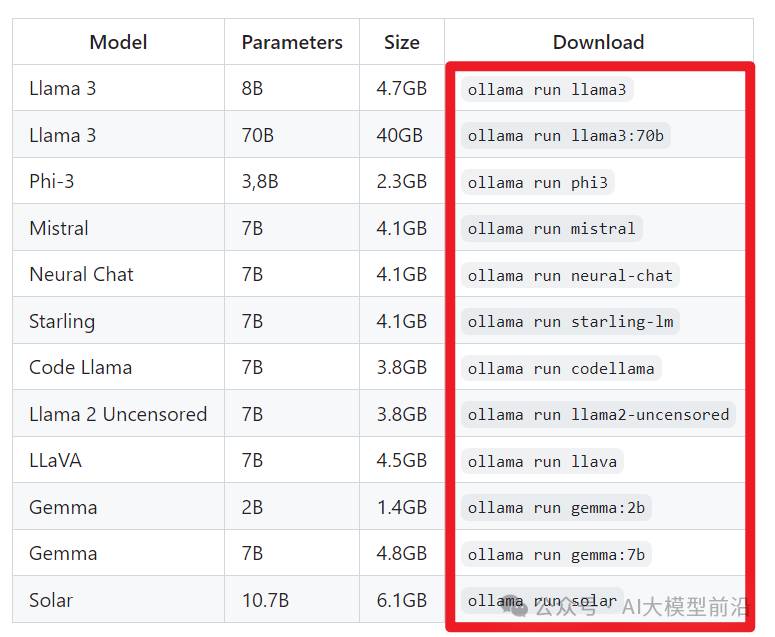The image size is (775, 637).
Task: Click the Parameters column header
Action: click(292, 42)
